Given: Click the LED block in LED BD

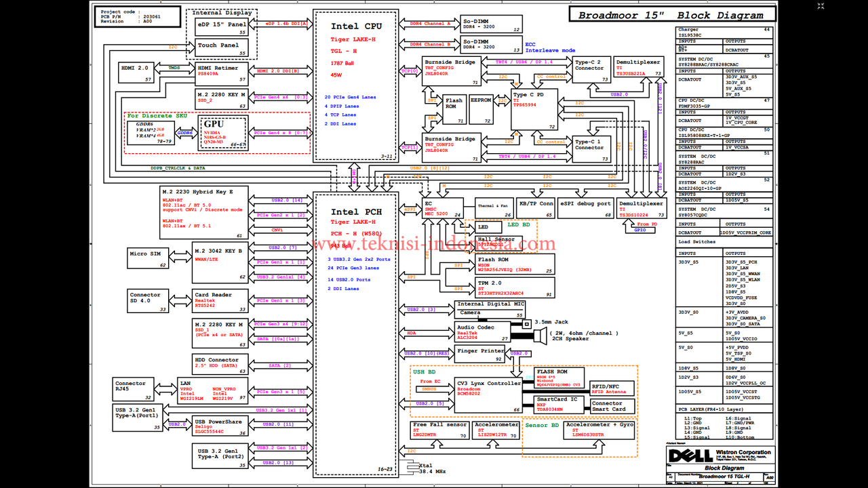Looking at the screenshot, I should (489, 227).
